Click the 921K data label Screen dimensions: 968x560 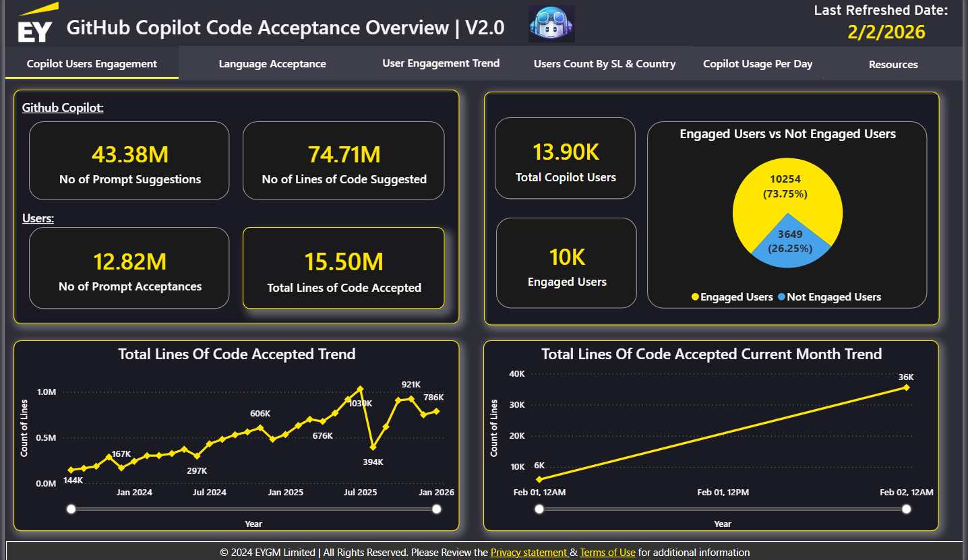coord(411,384)
